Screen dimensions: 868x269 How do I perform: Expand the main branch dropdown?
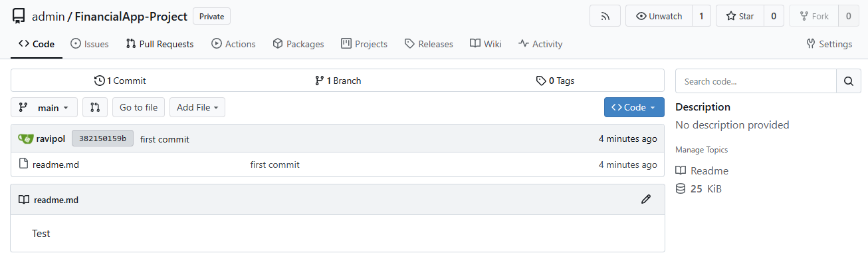coord(45,107)
